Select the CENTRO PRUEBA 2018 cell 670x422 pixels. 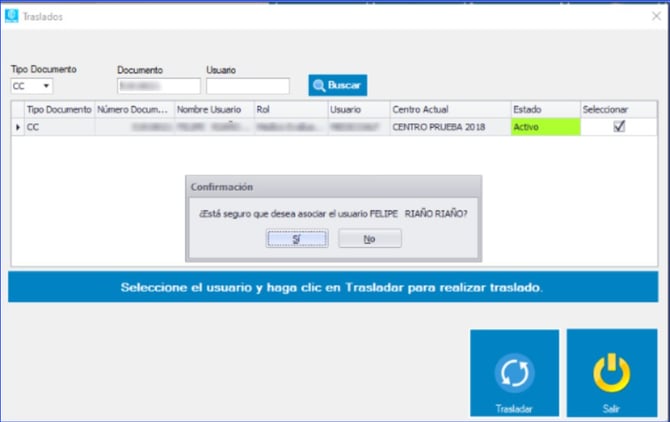(x=448, y=128)
